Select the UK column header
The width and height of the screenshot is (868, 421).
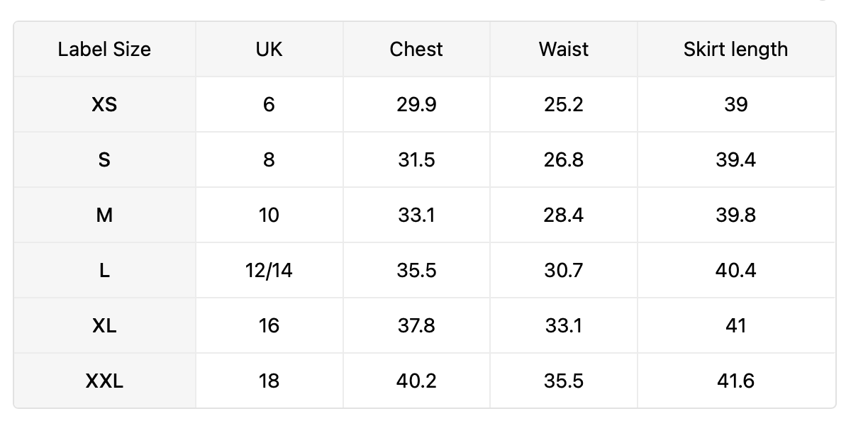[269, 49]
